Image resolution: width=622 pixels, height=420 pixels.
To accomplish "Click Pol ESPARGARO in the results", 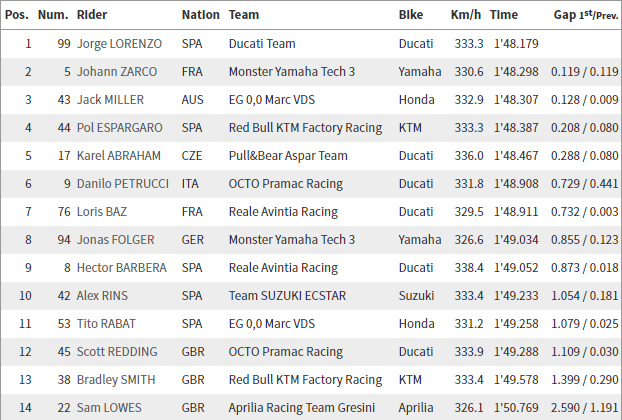I will (x=119, y=128).
